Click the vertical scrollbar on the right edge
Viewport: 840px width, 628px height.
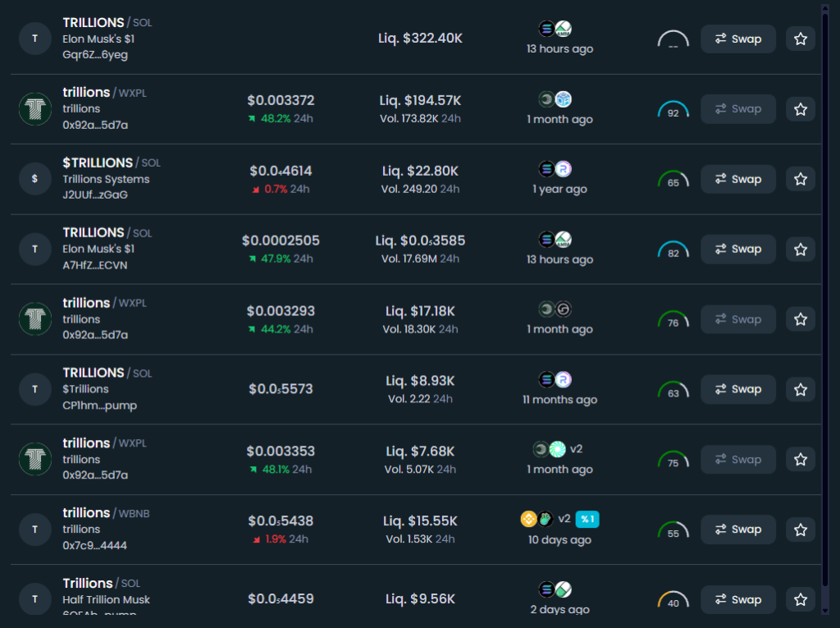(826, 312)
